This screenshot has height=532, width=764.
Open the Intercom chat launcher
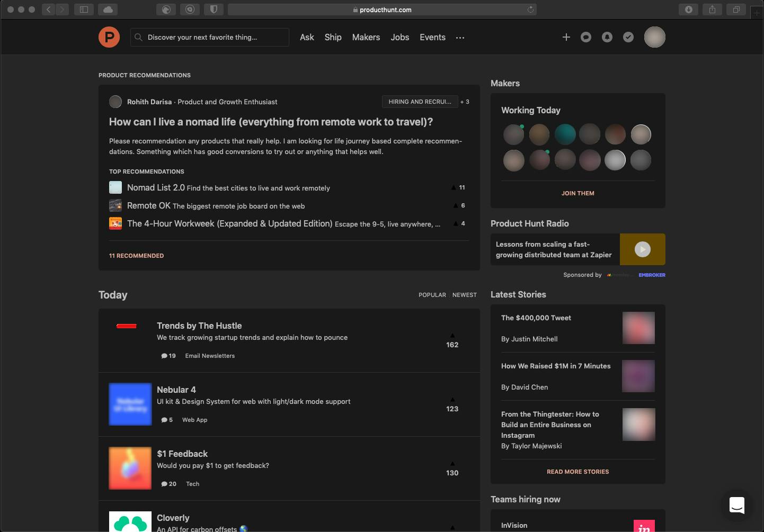click(x=737, y=505)
